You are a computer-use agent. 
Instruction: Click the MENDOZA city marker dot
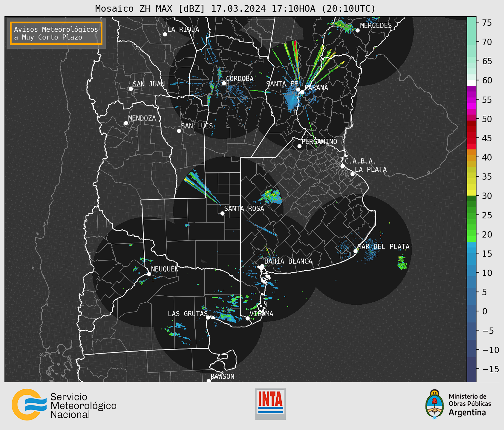[126, 123]
